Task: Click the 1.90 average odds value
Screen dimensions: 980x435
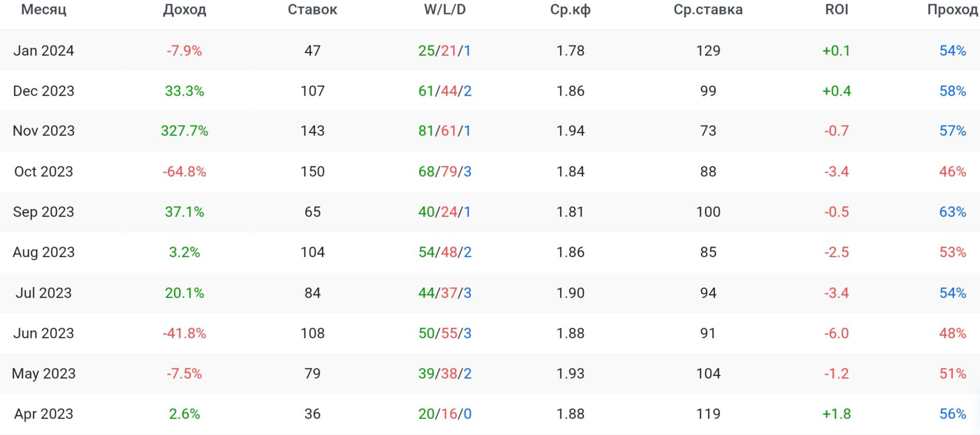Action: (x=570, y=293)
